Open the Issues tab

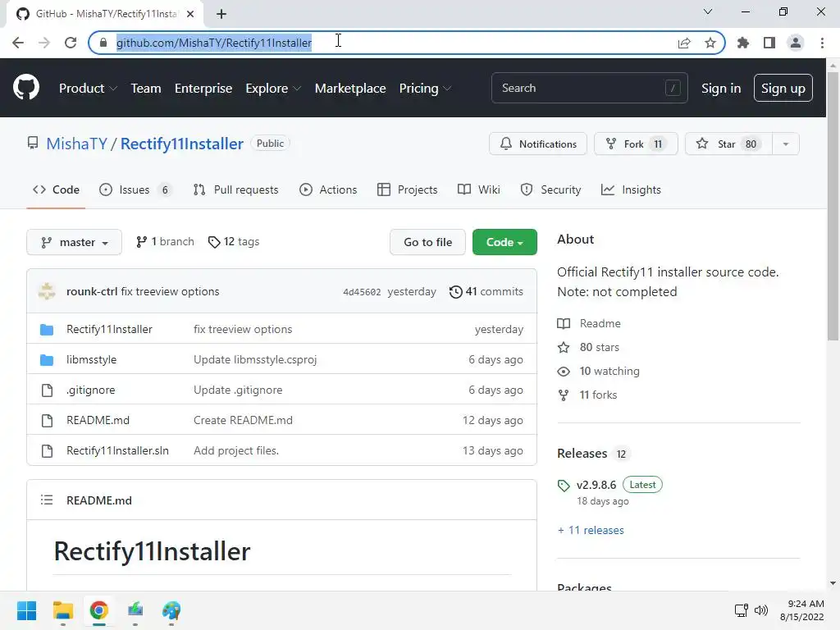[x=135, y=189]
